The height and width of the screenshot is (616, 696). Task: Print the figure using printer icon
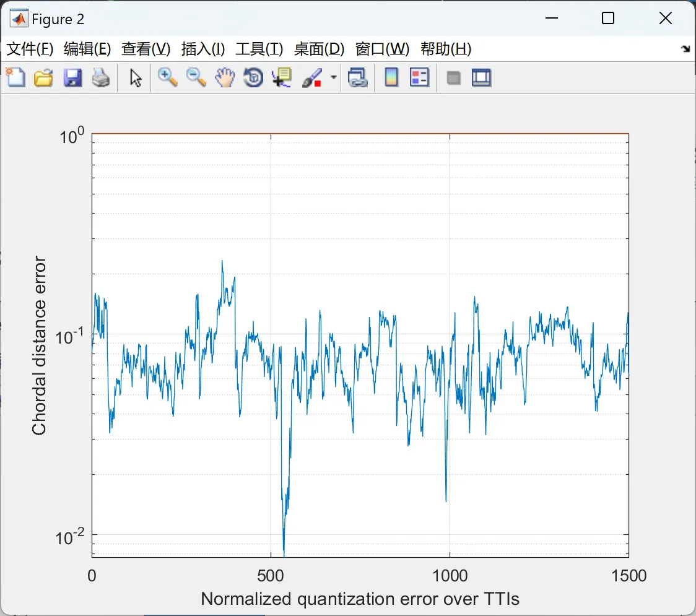pos(101,77)
